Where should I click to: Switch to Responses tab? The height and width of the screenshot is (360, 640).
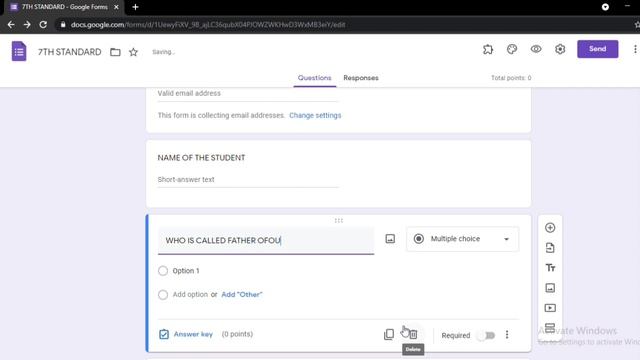point(361,78)
